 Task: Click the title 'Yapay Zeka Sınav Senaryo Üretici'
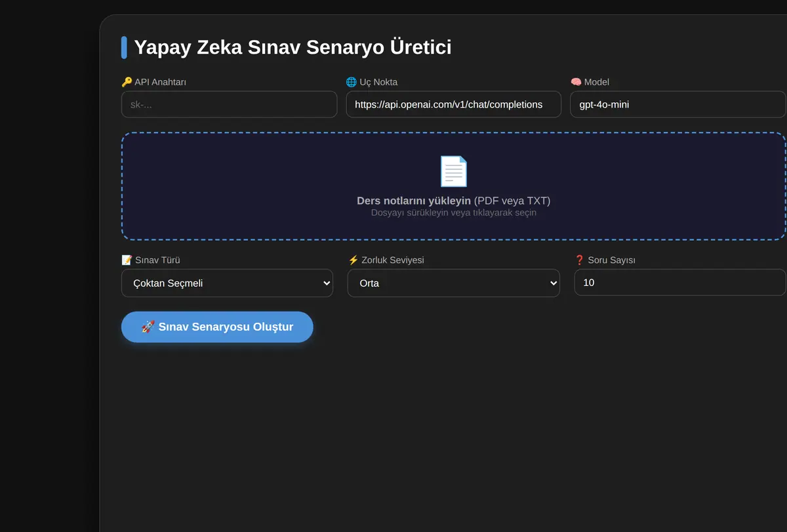293,47
